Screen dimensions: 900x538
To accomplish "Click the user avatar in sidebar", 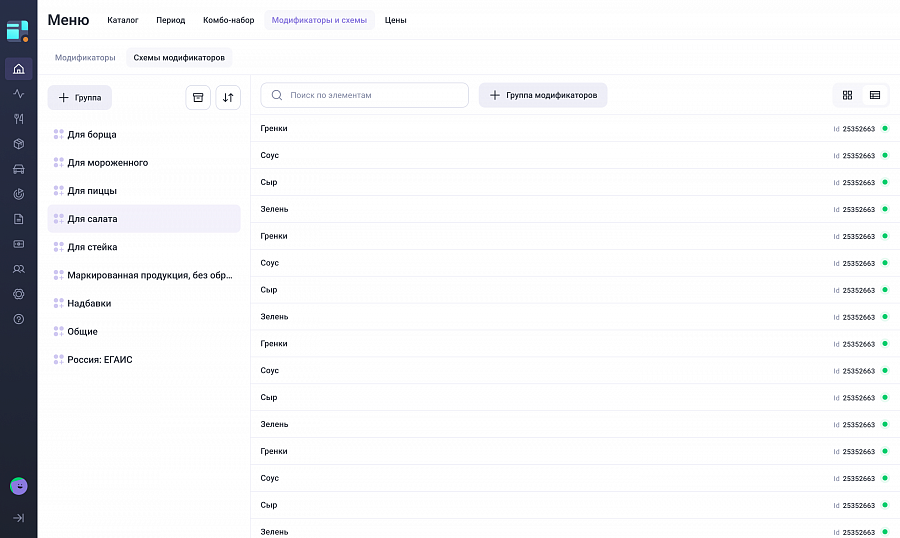I will pyautogui.click(x=18, y=486).
